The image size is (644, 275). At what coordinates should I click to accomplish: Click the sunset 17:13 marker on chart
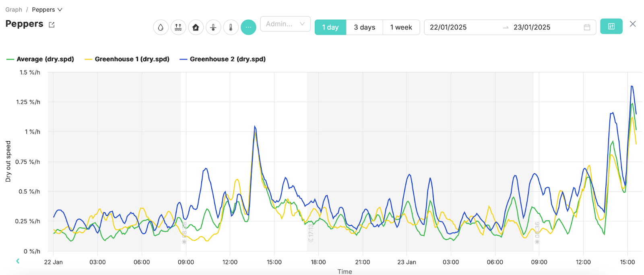(x=311, y=233)
